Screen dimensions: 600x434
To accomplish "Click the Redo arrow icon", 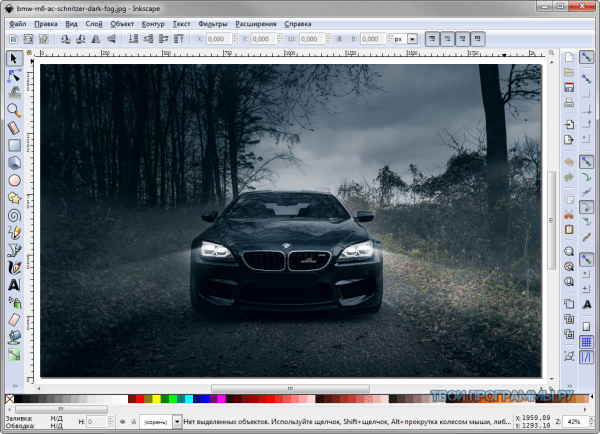I will click(569, 177).
